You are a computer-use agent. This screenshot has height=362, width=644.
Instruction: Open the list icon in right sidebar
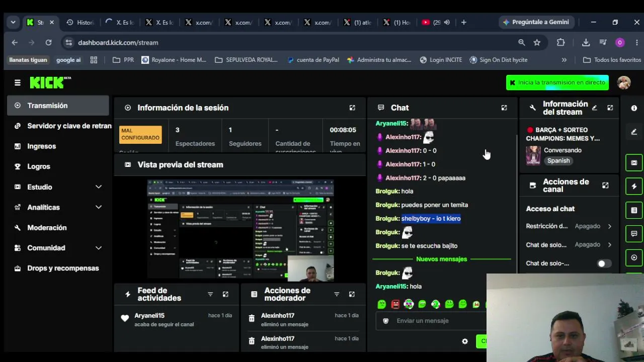tap(634, 210)
